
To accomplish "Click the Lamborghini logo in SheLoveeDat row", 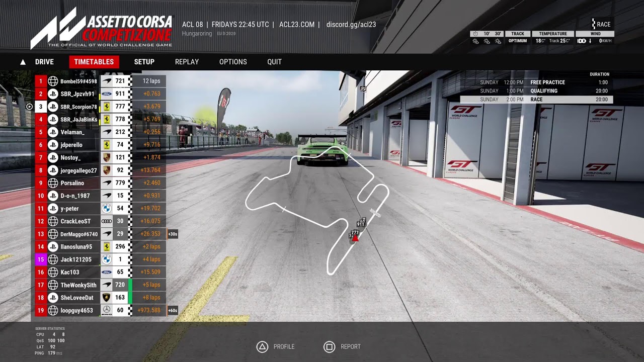I will click(107, 297).
